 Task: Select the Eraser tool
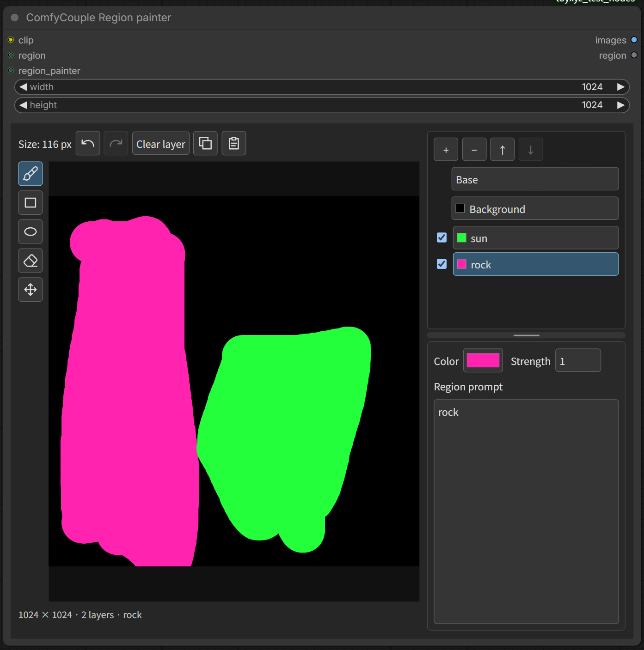pyautogui.click(x=31, y=261)
